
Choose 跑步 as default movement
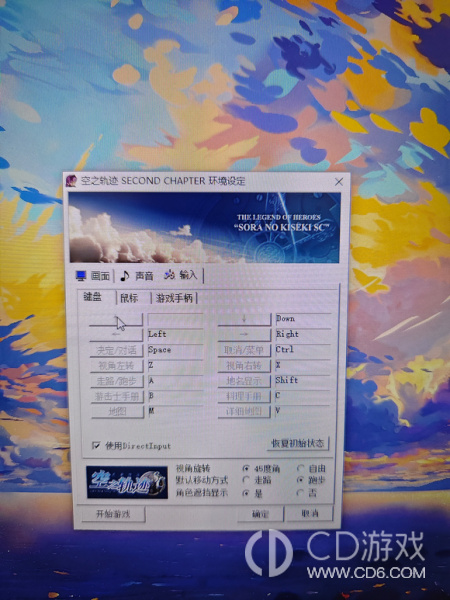(301, 479)
